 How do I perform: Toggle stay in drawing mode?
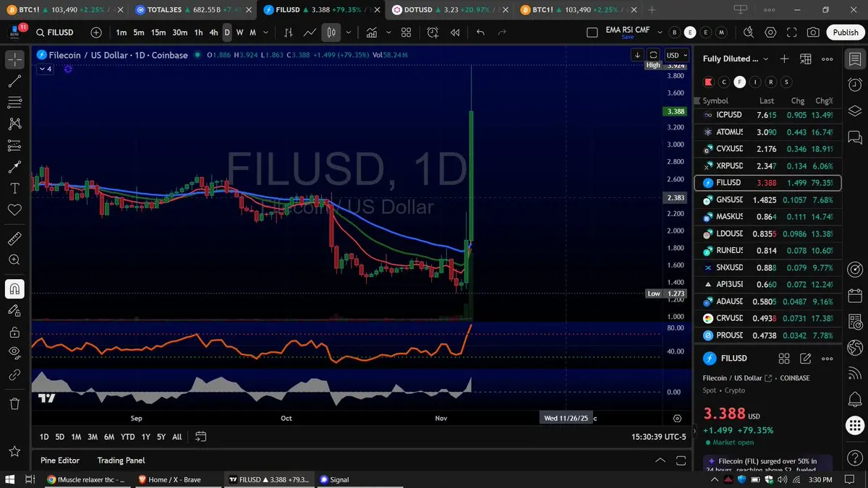click(14, 311)
